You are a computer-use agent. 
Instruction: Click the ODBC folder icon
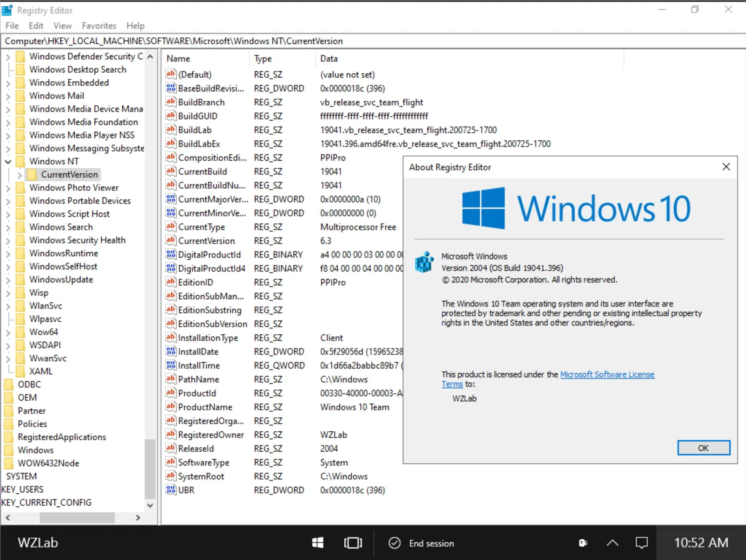9,384
